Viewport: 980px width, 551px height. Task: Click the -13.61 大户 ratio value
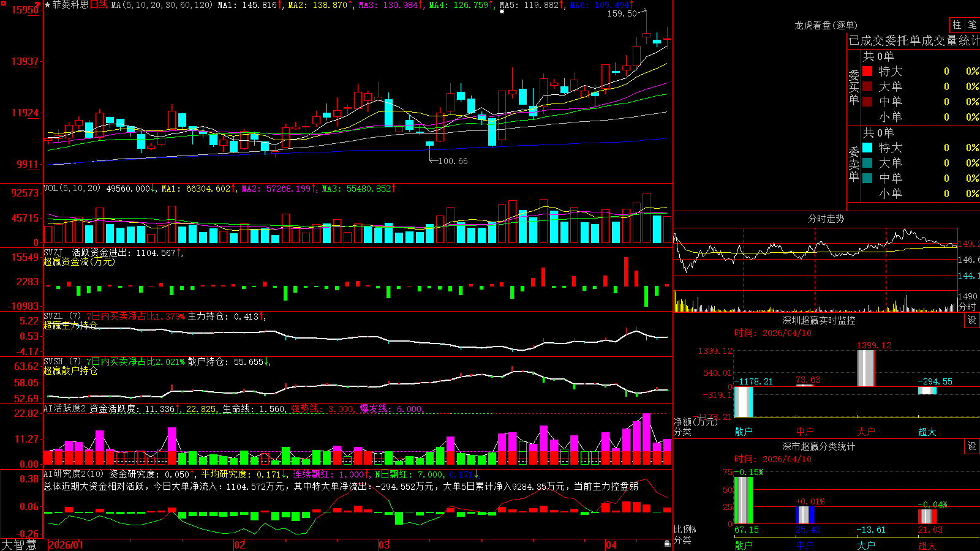pyautogui.click(x=871, y=530)
